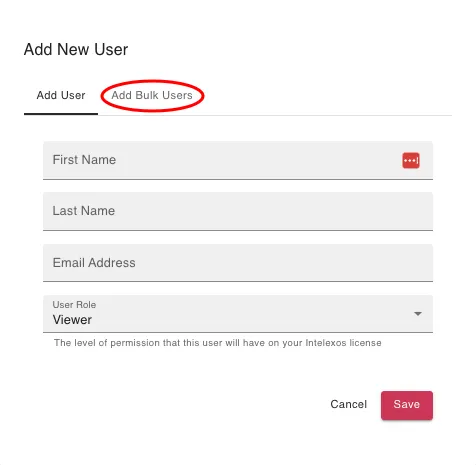Click the Email Address placeholder text
Image resolution: width=476 pixels, height=465 pixels.
[x=94, y=263]
